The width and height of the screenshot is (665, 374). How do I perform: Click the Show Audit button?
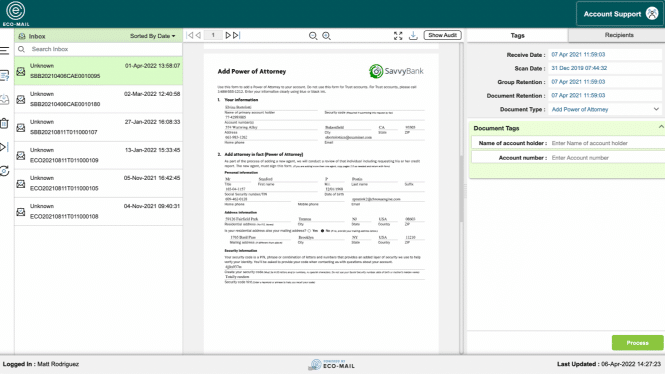(x=442, y=35)
